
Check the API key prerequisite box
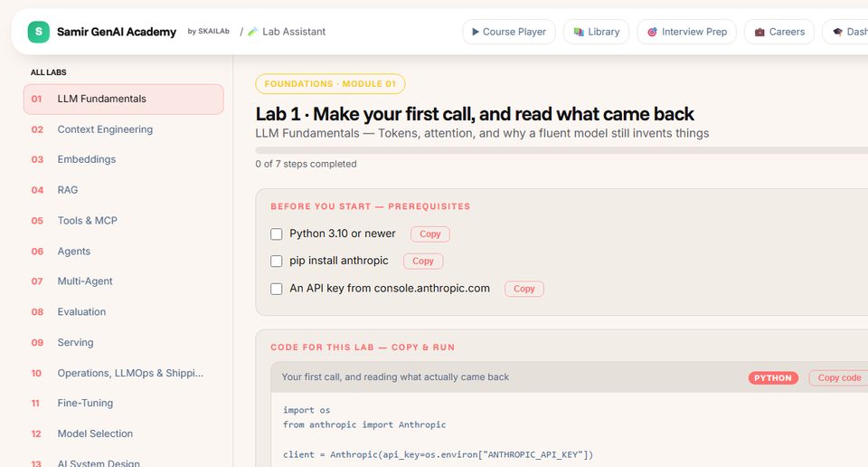click(277, 289)
